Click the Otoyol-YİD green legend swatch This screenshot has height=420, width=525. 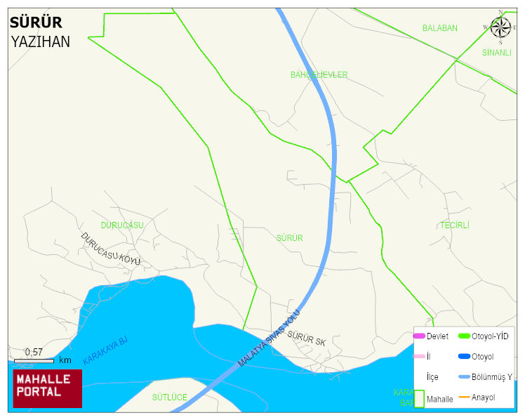point(464,336)
